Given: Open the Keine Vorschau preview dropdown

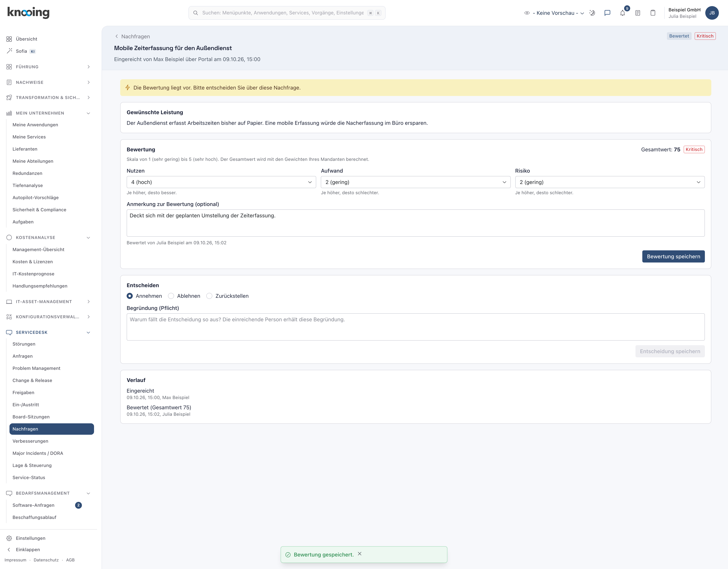Looking at the screenshot, I should coord(554,13).
